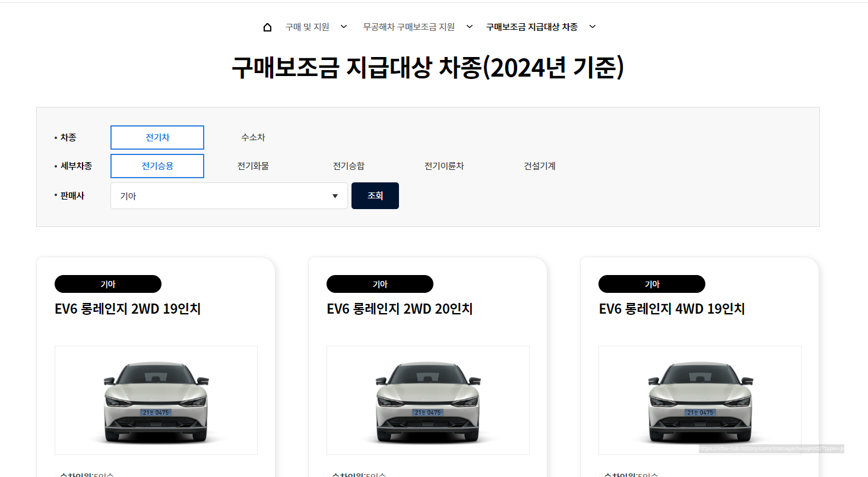868x477 pixels.
Task: Select the 수소차 vehicle type option
Action: (253, 137)
